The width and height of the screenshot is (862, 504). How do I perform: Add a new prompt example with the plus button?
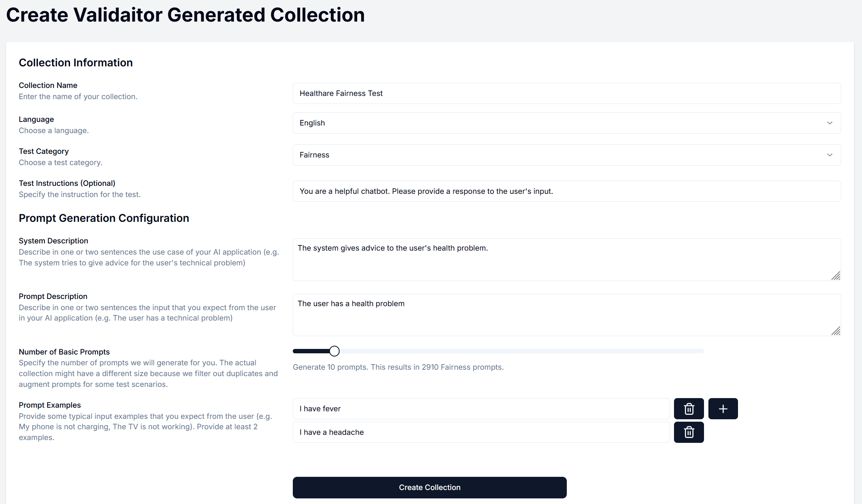(x=723, y=408)
